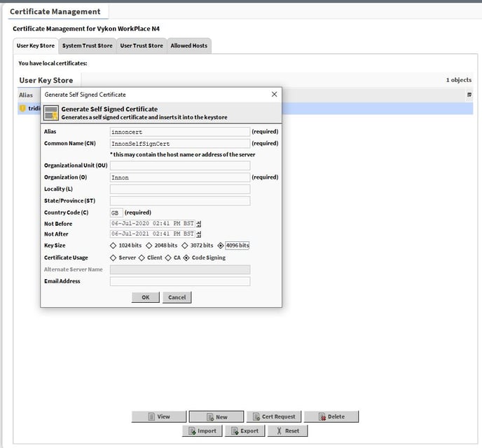Click the shield icon beside tridium alias row
Image resolution: width=482 pixels, height=448 pixels.
point(22,108)
